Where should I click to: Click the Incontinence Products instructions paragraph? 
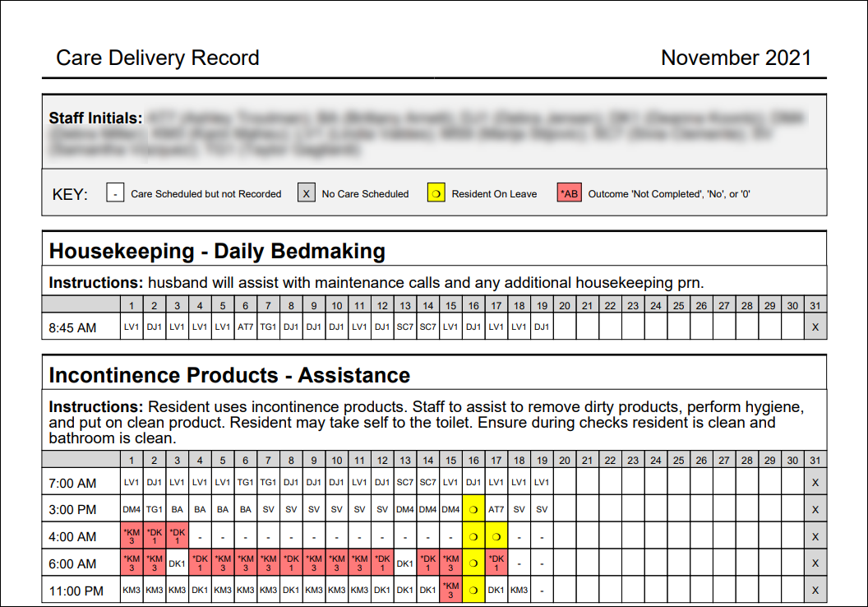pos(427,422)
